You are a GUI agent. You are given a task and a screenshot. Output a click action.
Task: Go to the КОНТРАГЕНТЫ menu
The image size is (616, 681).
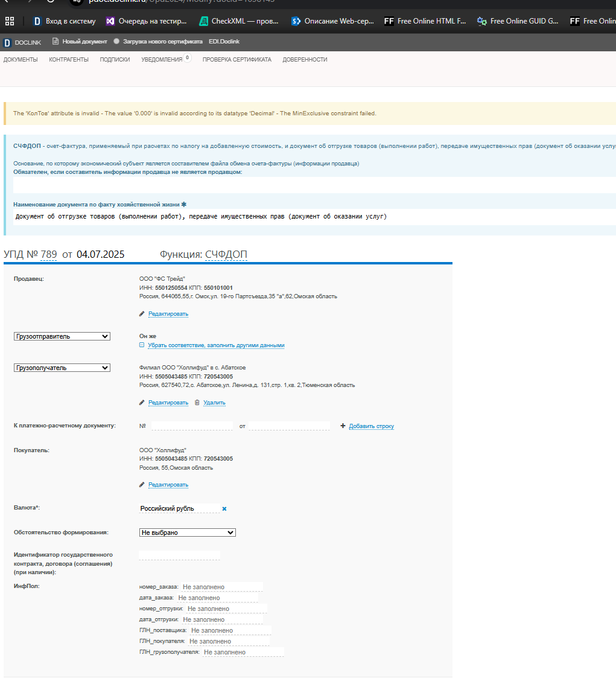point(69,60)
